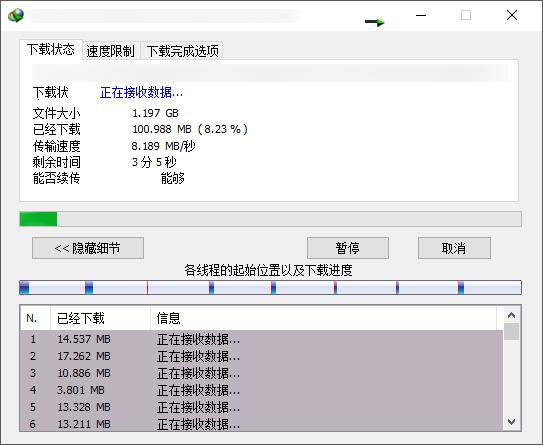The height and width of the screenshot is (445, 543).
Task: Pause the download with 暂停 button
Action: click(x=348, y=248)
